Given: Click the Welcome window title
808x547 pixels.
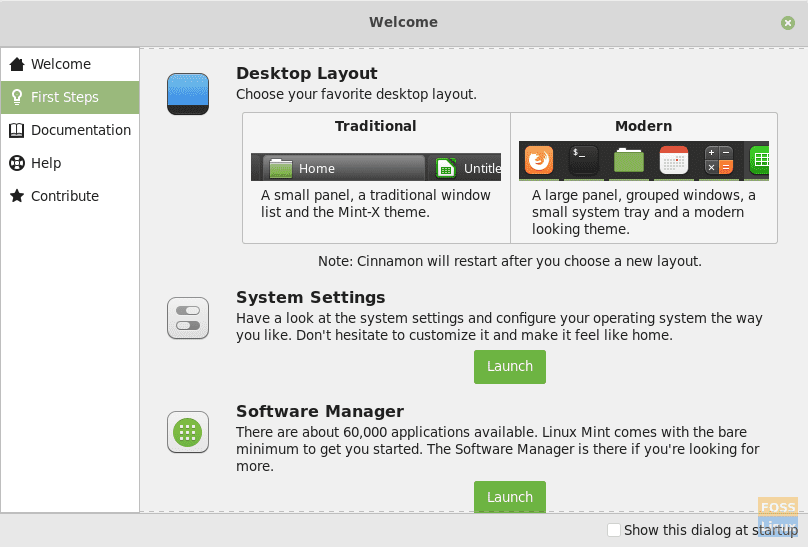Looking at the screenshot, I should click(x=403, y=22).
